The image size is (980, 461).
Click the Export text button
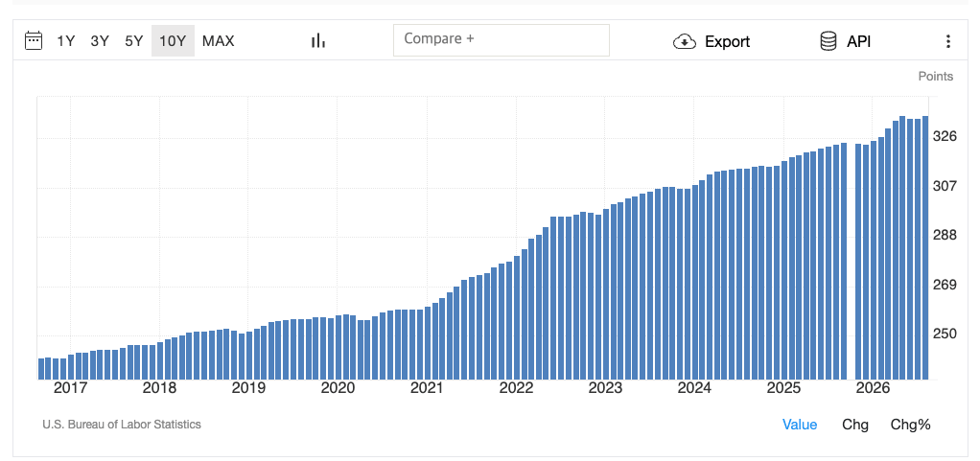[x=728, y=42]
